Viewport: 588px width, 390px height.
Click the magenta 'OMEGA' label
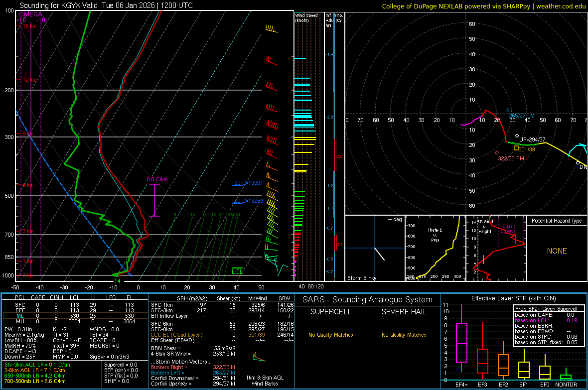coord(30,14)
